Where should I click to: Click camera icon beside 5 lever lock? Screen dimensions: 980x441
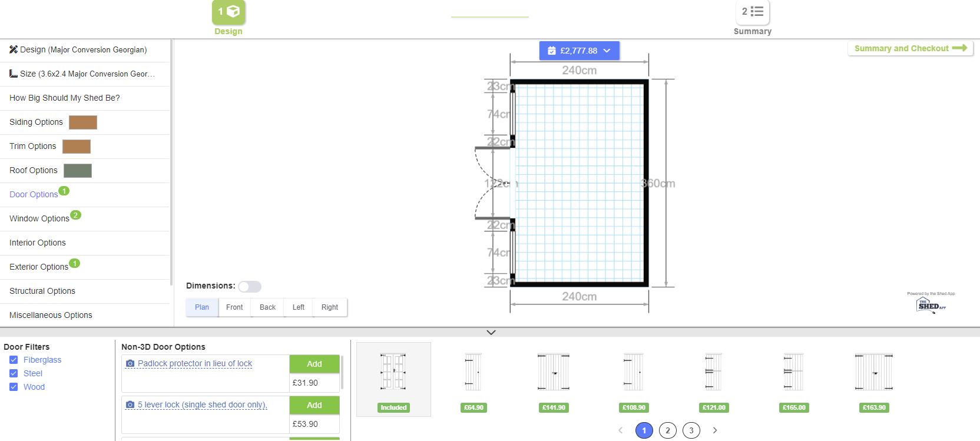coord(130,405)
